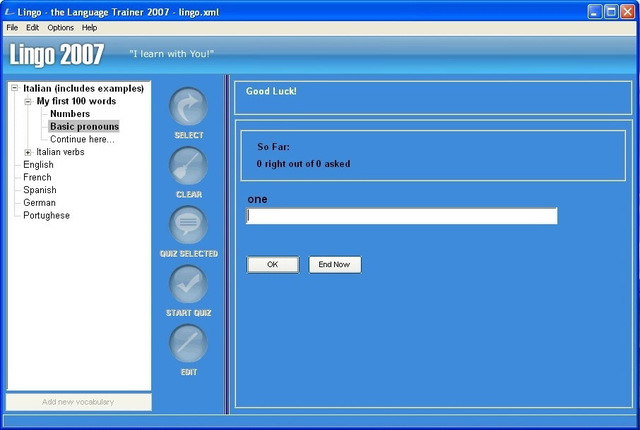Collapse the My first 100 words node
This screenshot has height=430, width=640.
click(x=28, y=102)
